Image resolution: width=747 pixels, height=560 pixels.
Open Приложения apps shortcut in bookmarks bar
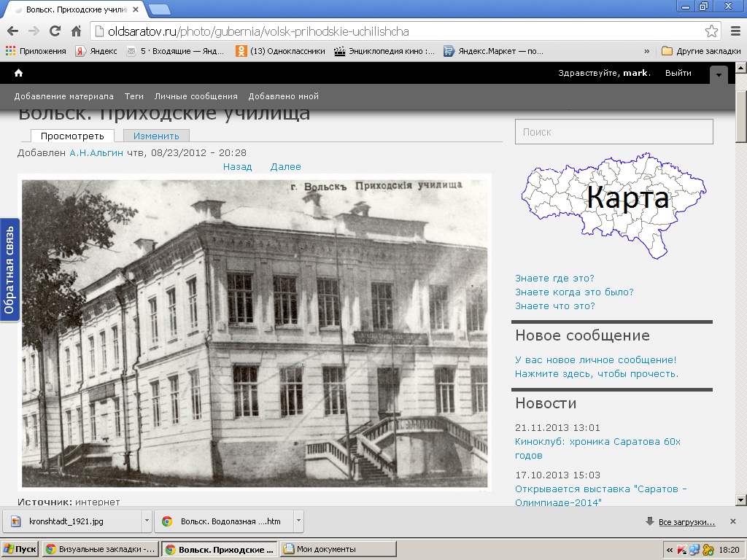coord(36,51)
